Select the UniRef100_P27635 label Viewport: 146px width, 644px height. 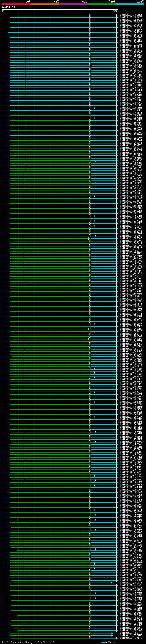(131, 301)
